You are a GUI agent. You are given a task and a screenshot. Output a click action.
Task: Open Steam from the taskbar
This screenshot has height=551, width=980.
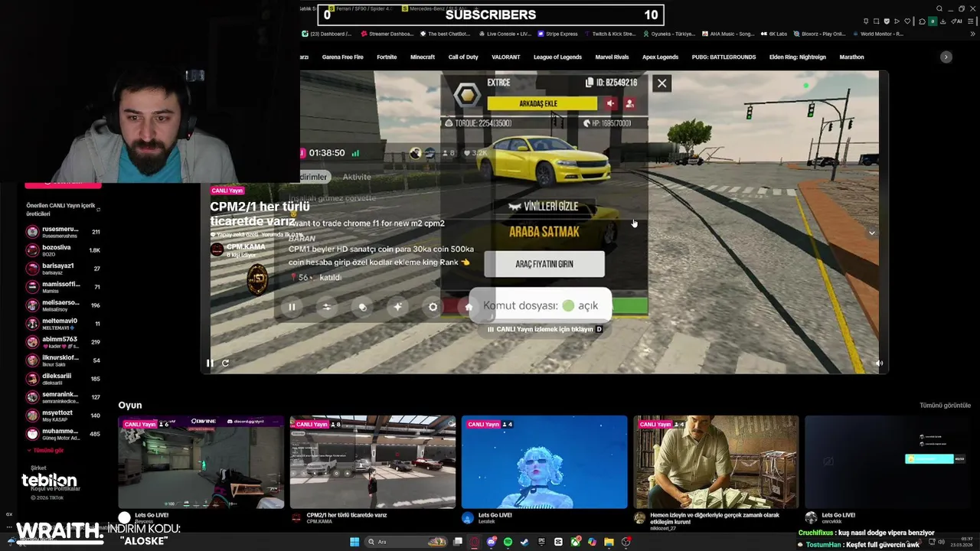(x=524, y=542)
